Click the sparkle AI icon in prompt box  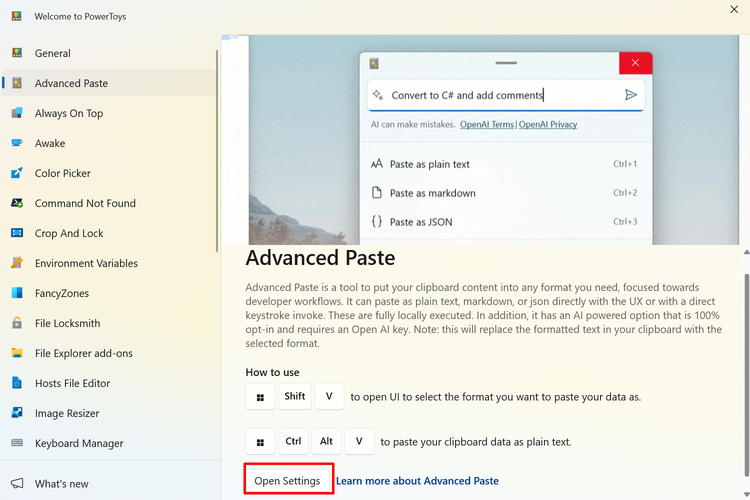pyautogui.click(x=378, y=95)
